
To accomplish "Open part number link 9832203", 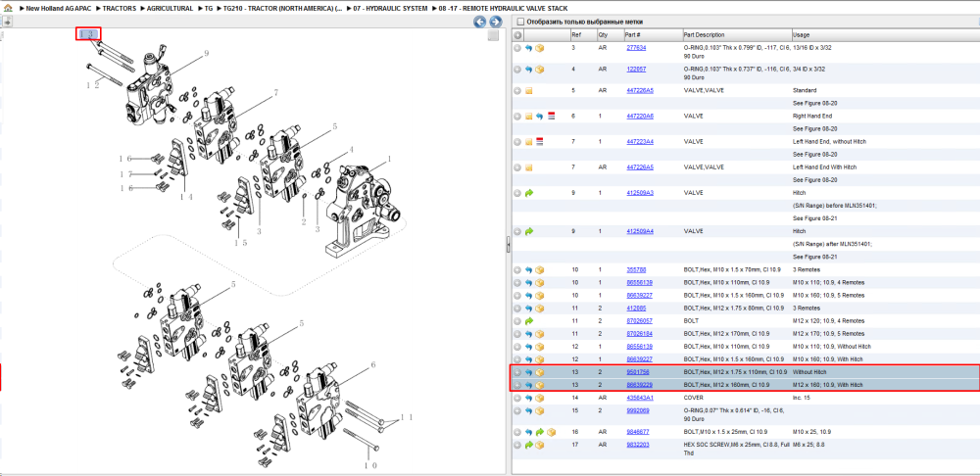I will point(638,445).
